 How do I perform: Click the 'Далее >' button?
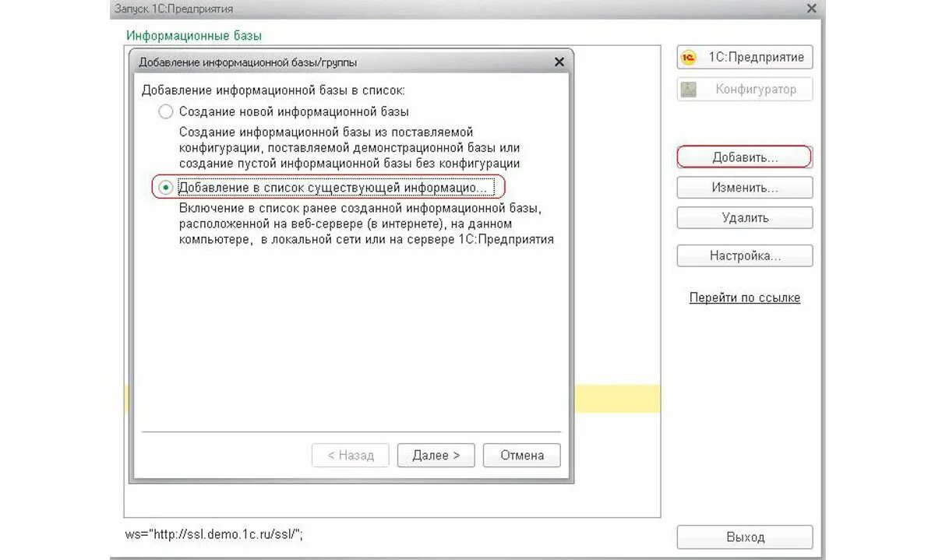(x=436, y=456)
